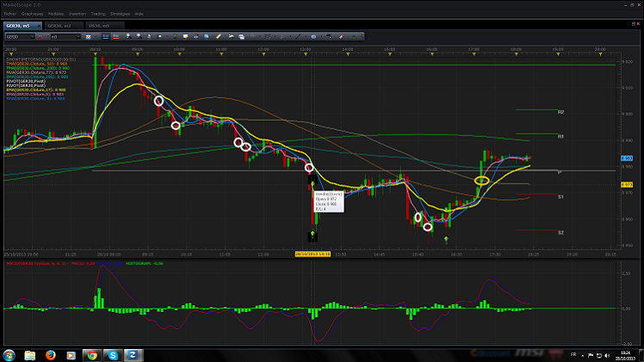Open dropdown arrow beside ellipse tool
Viewport: 644px width, 362px height.
click(x=321, y=37)
